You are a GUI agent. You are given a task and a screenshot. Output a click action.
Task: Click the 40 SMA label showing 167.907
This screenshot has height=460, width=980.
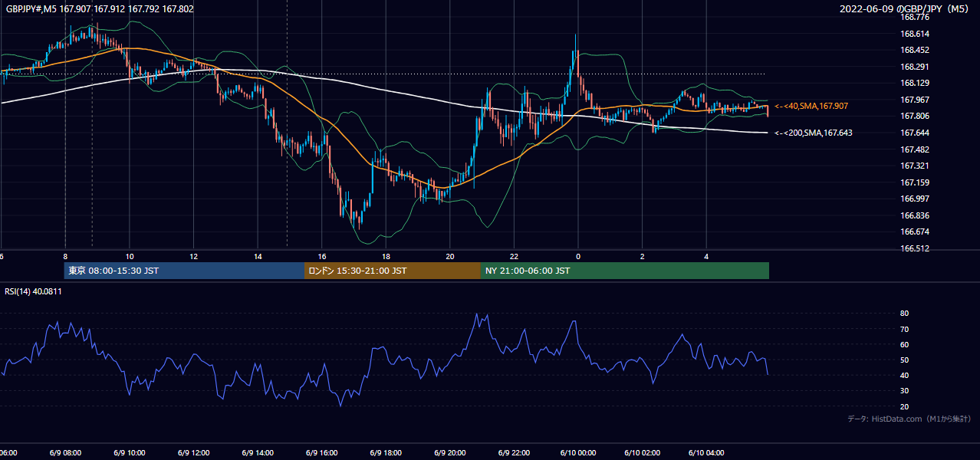coord(811,106)
